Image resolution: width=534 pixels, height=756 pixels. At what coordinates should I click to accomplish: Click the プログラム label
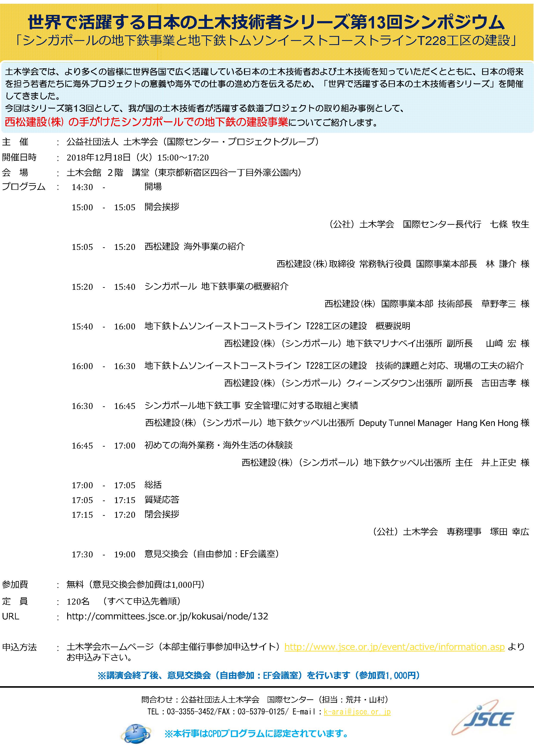[24, 187]
